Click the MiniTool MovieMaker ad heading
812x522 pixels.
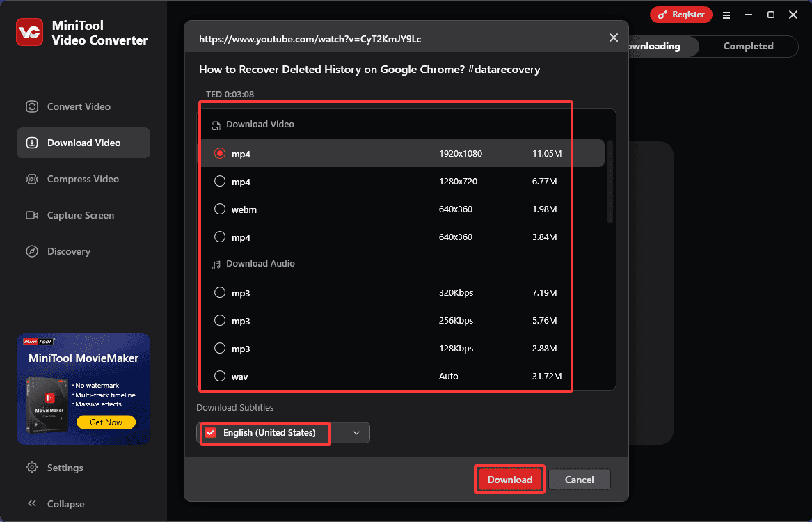83,358
